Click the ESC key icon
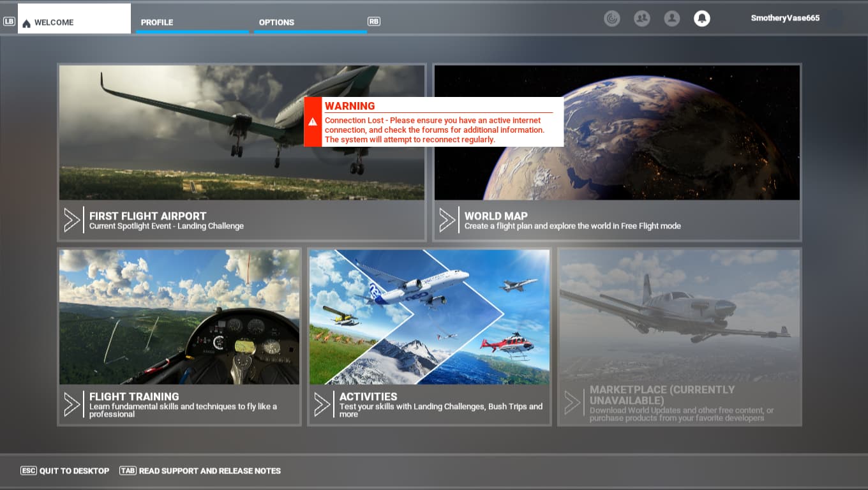Viewport: 868px width, 490px height. click(29, 470)
